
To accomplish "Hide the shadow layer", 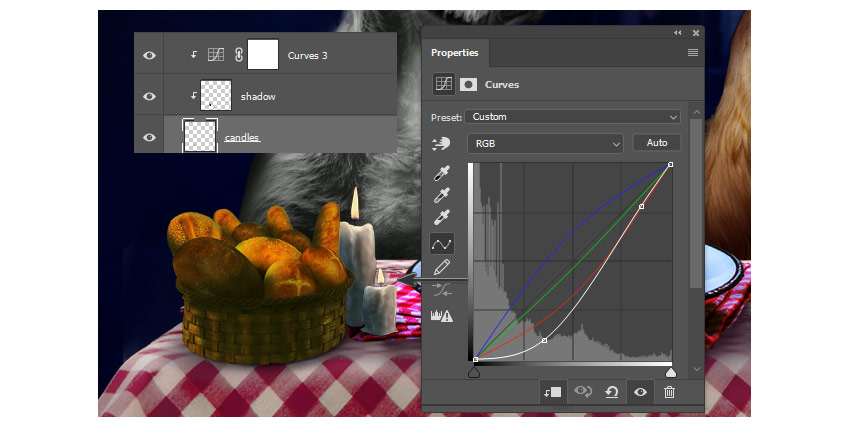I will click(x=149, y=96).
